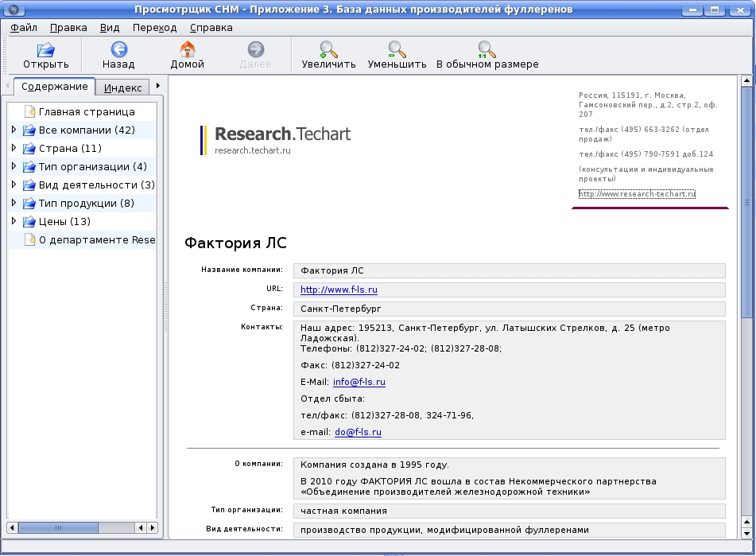This screenshot has height=556, width=756.
Task: Click the folder icon of Цены (13)
Action: (x=29, y=221)
